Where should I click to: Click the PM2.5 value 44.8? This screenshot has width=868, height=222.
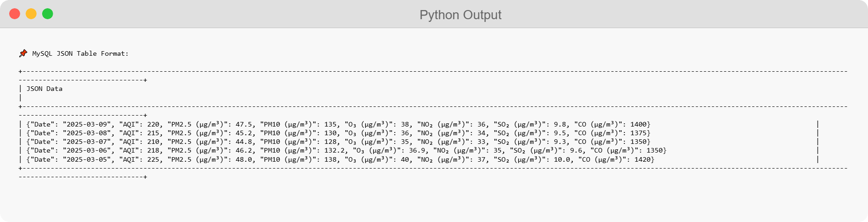[243, 142]
